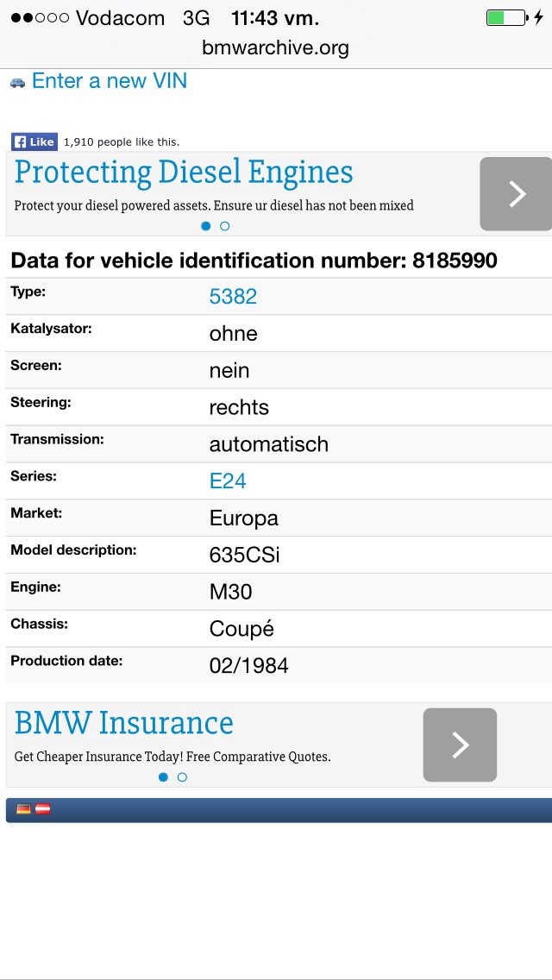Tap the battery icon in status bar

[x=507, y=18]
